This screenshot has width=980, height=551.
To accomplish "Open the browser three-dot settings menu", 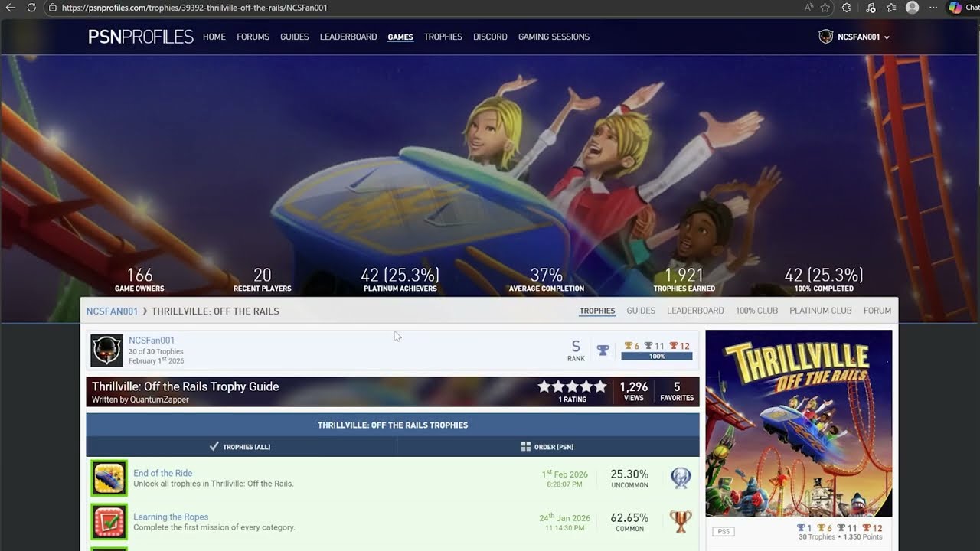I will pos(933,8).
